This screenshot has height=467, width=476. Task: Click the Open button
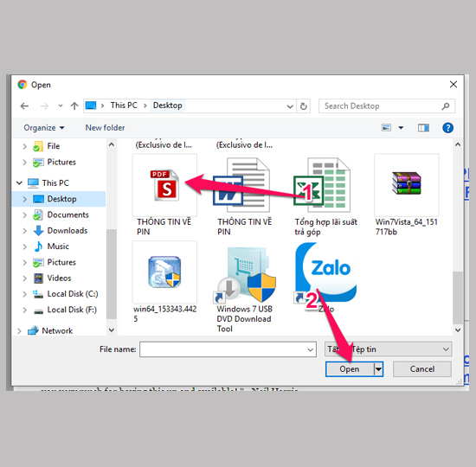point(350,369)
